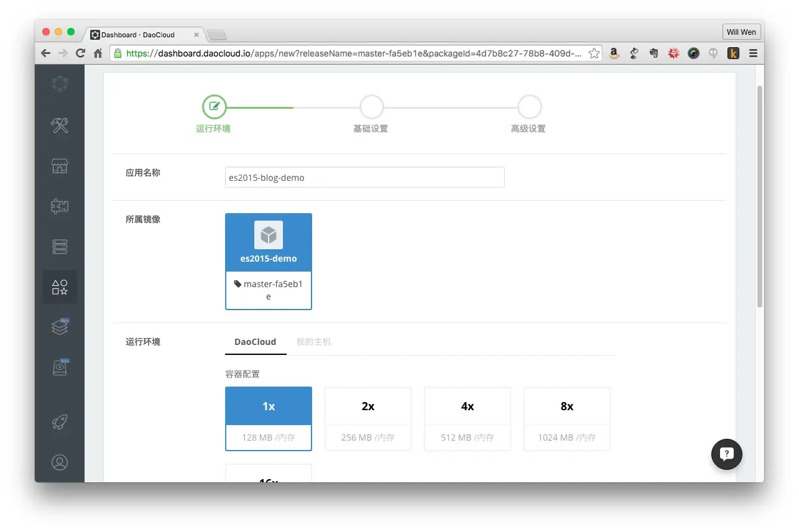Select the 2x 256 MB container option
This screenshot has width=799, height=532.
[368, 419]
